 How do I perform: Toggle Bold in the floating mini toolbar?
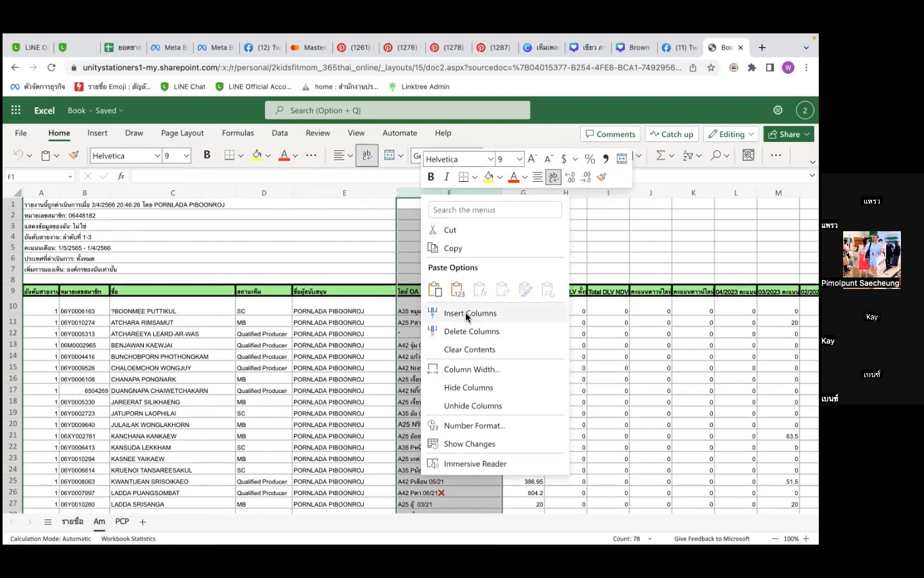click(x=431, y=177)
